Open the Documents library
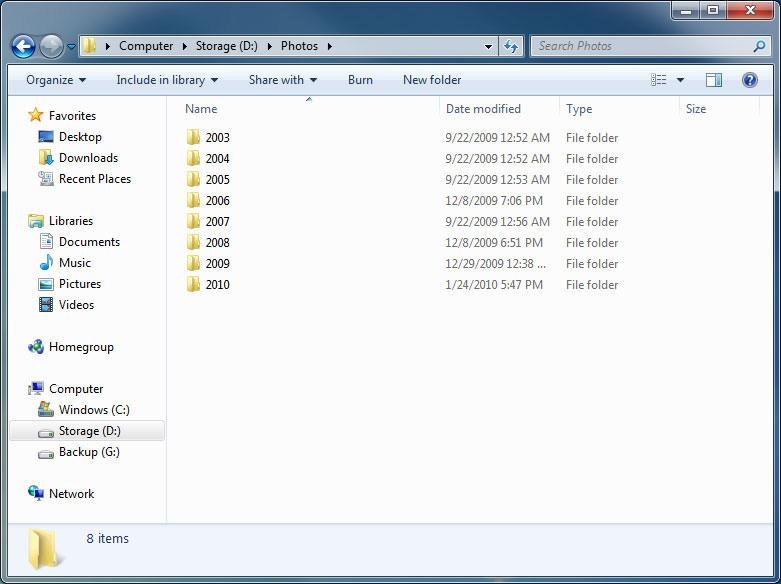781x584 pixels. [89, 242]
